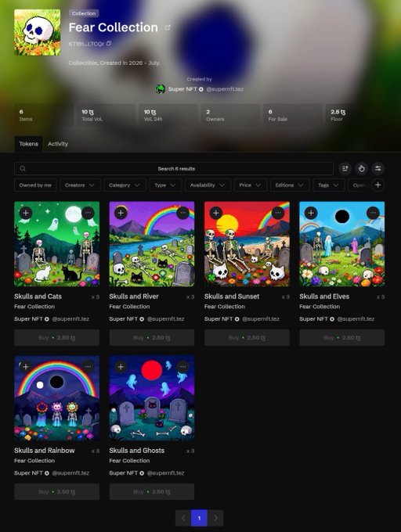Click the 2 Owners stat
Screen dimensions: 401x532
pyautogui.click(x=230, y=115)
